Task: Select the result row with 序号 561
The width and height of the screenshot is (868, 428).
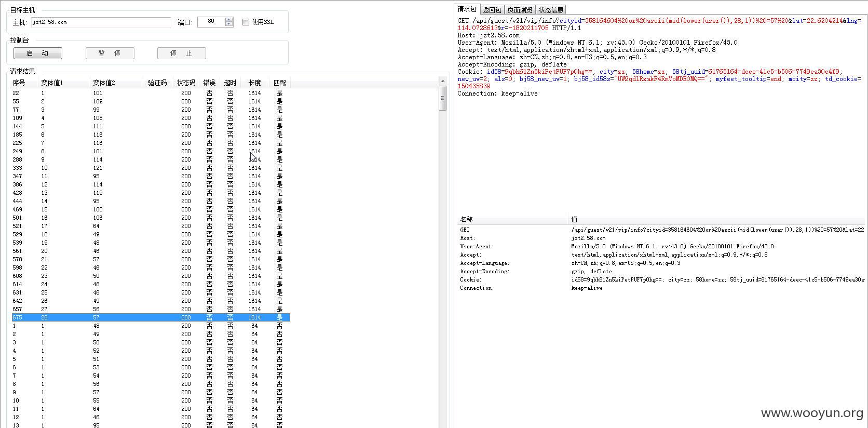Action: tap(151, 251)
